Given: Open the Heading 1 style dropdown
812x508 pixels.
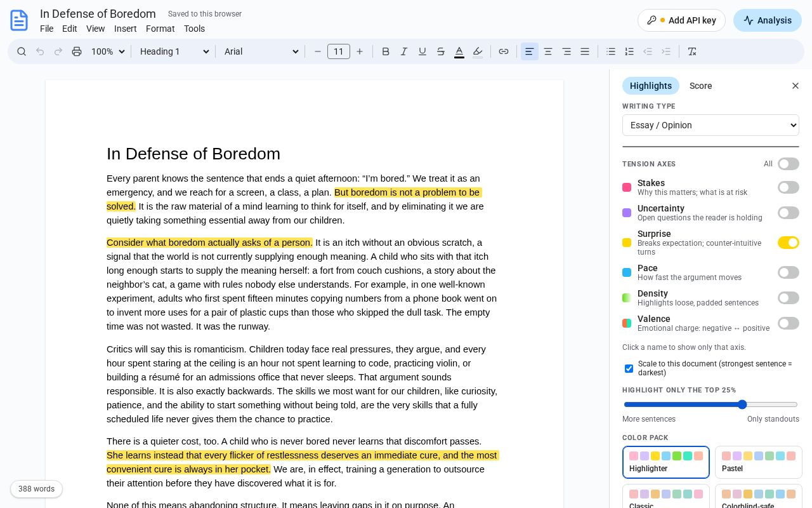Looking at the screenshot, I should (174, 51).
